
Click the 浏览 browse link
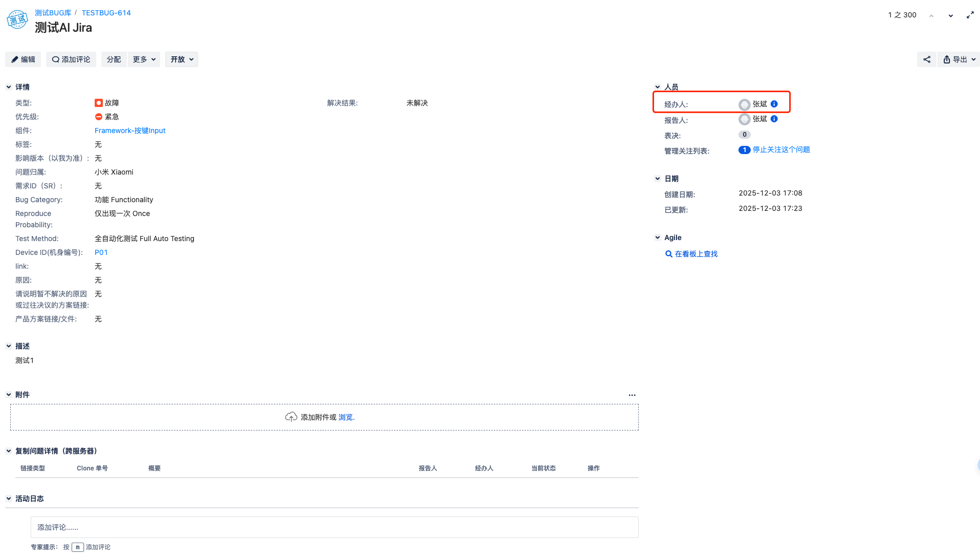[345, 417]
